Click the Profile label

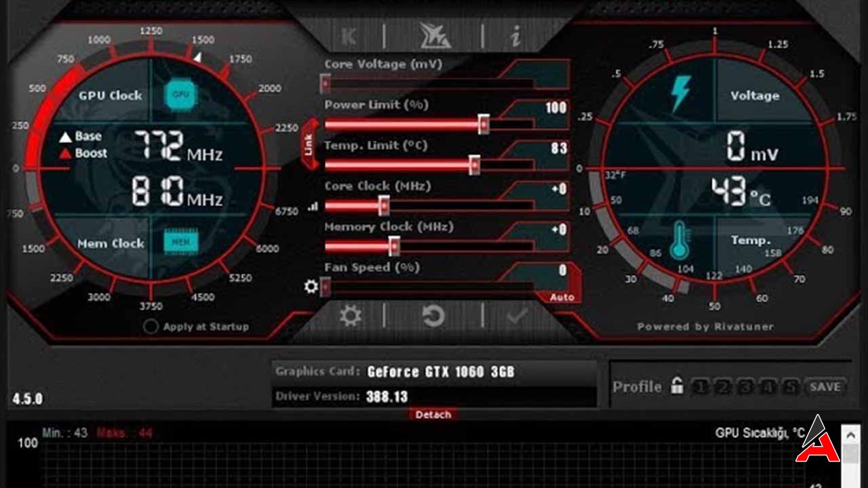(x=637, y=386)
